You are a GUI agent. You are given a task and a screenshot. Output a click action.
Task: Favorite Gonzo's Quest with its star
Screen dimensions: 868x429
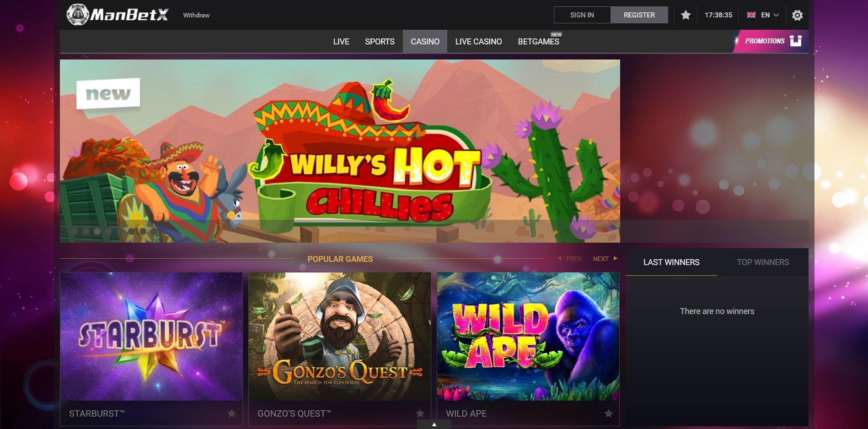click(420, 413)
